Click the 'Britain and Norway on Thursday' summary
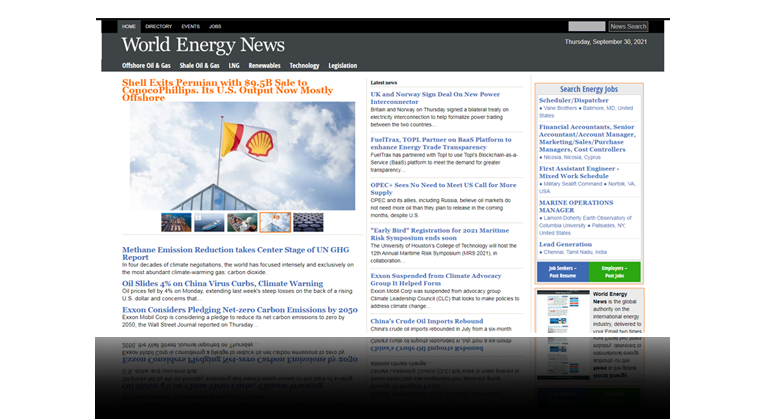This screenshot has height=419, width=766. point(440,117)
